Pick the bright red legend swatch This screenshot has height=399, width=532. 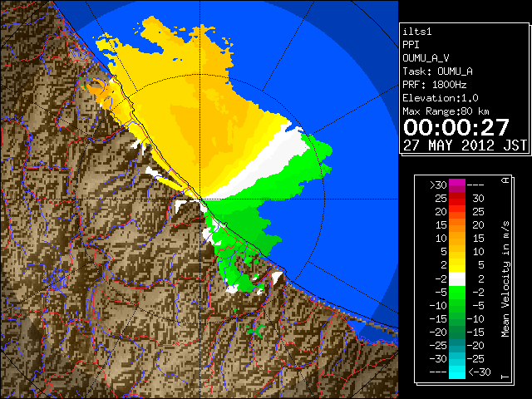point(457,202)
